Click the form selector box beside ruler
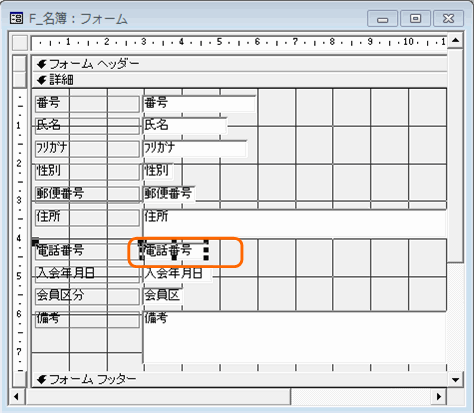Image resolution: width=474 pixels, height=413 pixels. click(x=20, y=43)
